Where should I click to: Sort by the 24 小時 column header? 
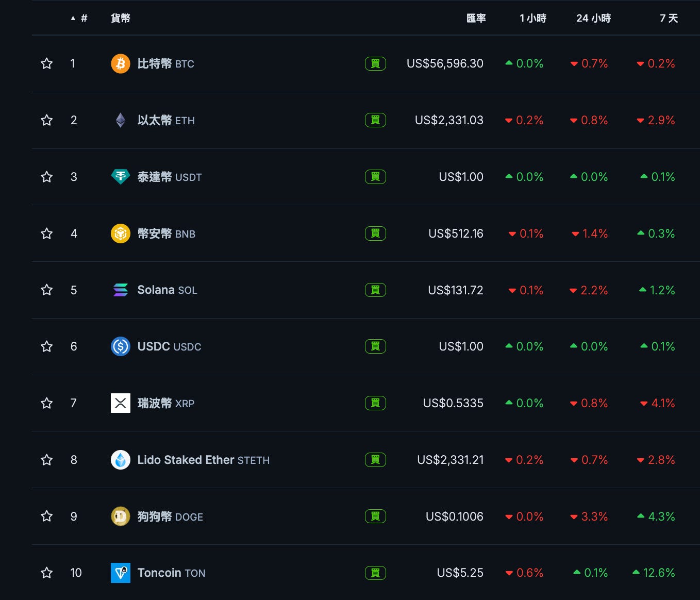594,18
